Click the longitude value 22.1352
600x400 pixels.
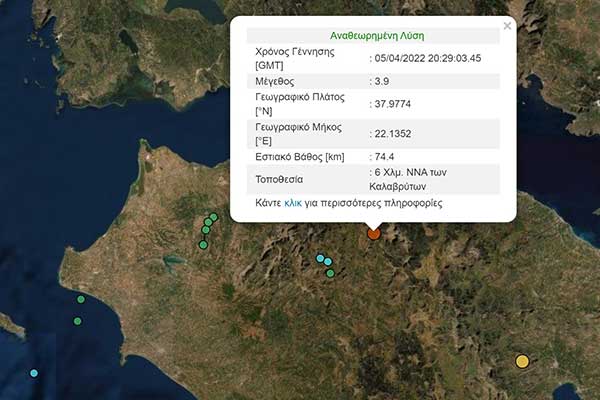pos(393,133)
